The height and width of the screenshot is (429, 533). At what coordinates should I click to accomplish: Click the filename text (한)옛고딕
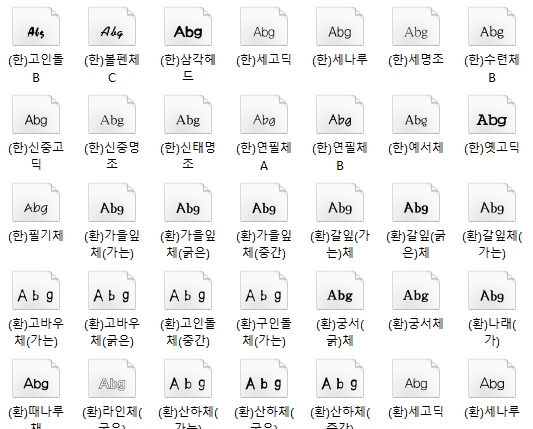(x=492, y=148)
